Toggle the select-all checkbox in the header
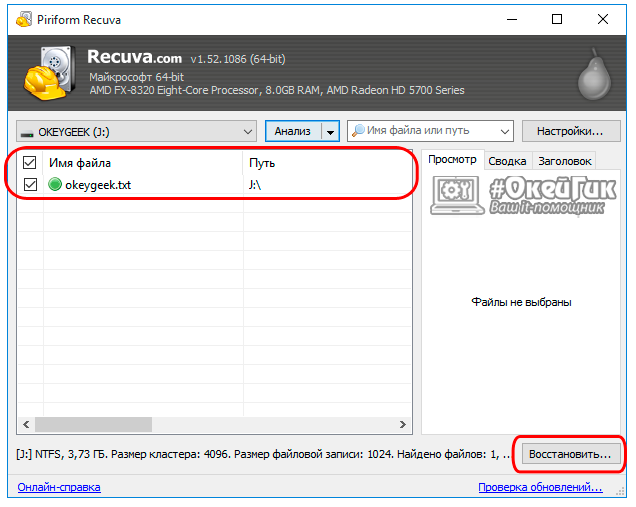The image size is (636, 507). (x=30, y=163)
